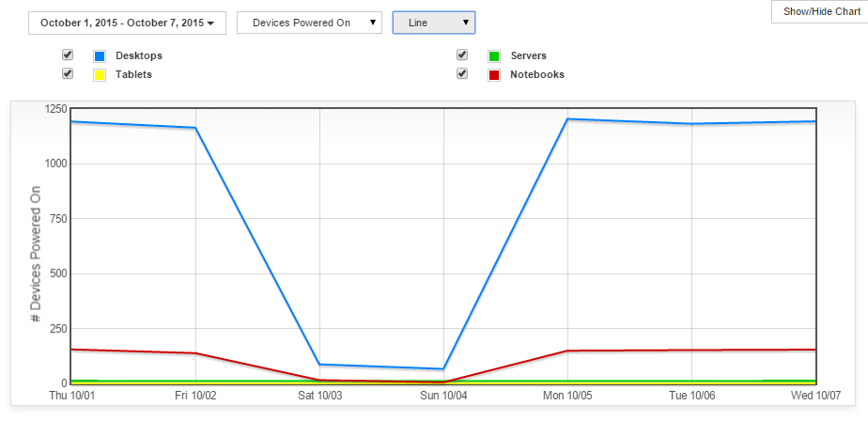Click the Notebooks line point at Fri 10/02
868x421 pixels.
pos(195,353)
